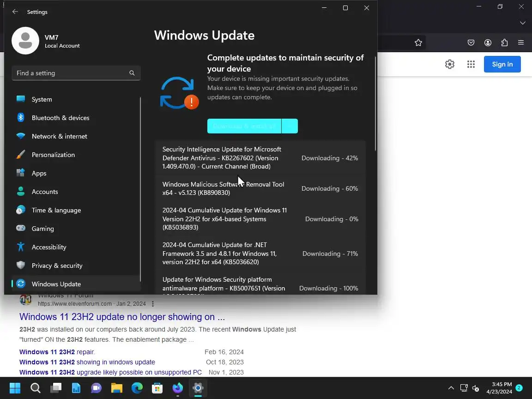Image resolution: width=532 pixels, height=399 pixels.
Task: Open 23H2 upgrade on unsupported PC link
Action: pyautogui.click(x=111, y=372)
